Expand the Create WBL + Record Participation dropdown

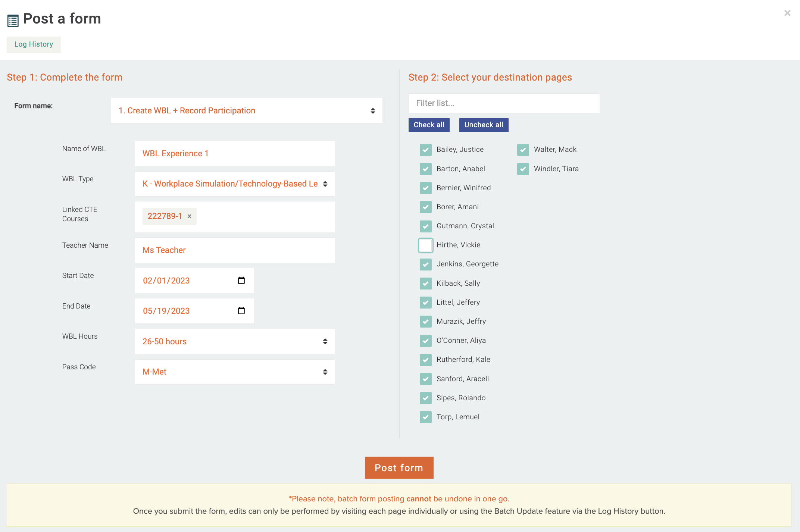tap(247, 111)
